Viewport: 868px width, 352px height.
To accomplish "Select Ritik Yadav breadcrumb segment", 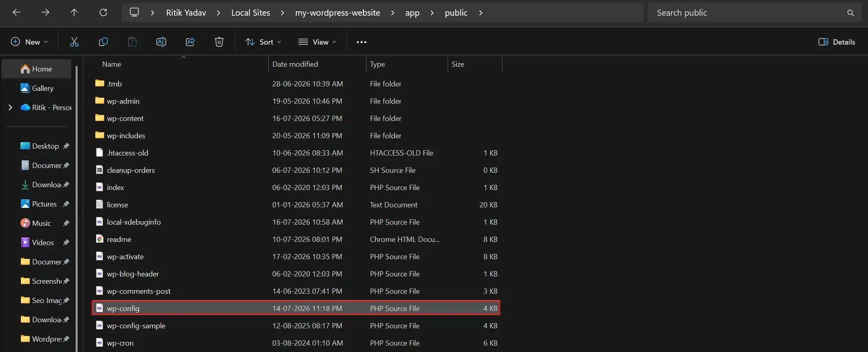I will tap(186, 13).
